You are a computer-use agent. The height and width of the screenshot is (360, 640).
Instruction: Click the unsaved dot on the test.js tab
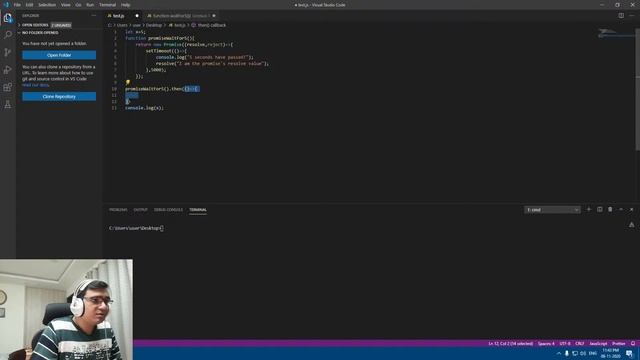(137, 16)
